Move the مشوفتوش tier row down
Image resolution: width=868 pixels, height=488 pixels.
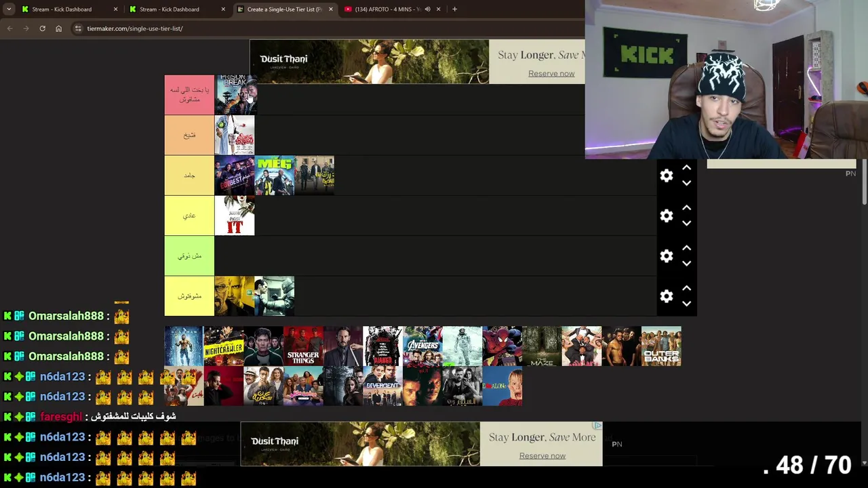coord(686,304)
